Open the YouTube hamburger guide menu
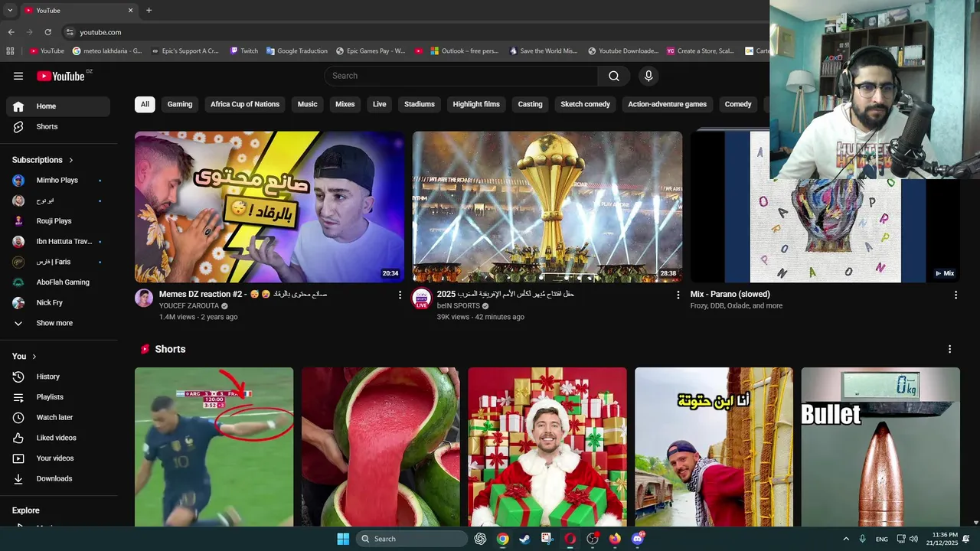Viewport: 980px width, 551px height. 18,76
